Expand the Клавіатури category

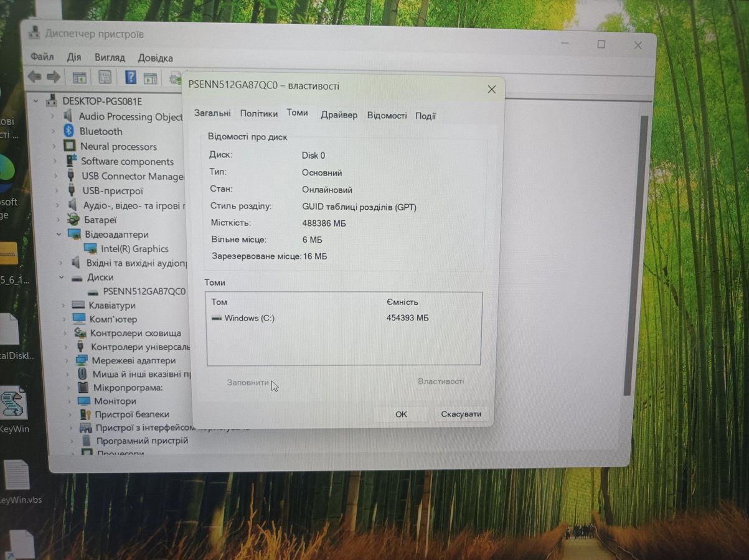click(x=64, y=306)
